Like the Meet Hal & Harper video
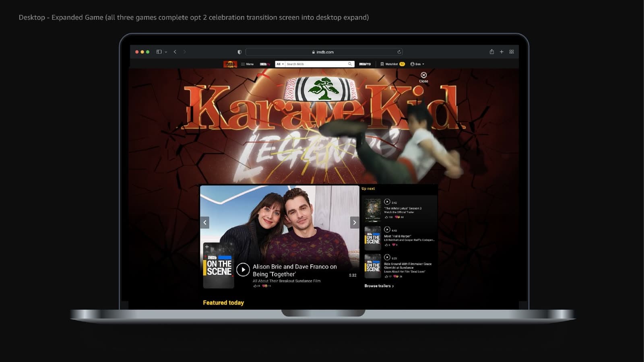Image resolution: width=644 pixels, height=362 pixels. pos(388,245)
